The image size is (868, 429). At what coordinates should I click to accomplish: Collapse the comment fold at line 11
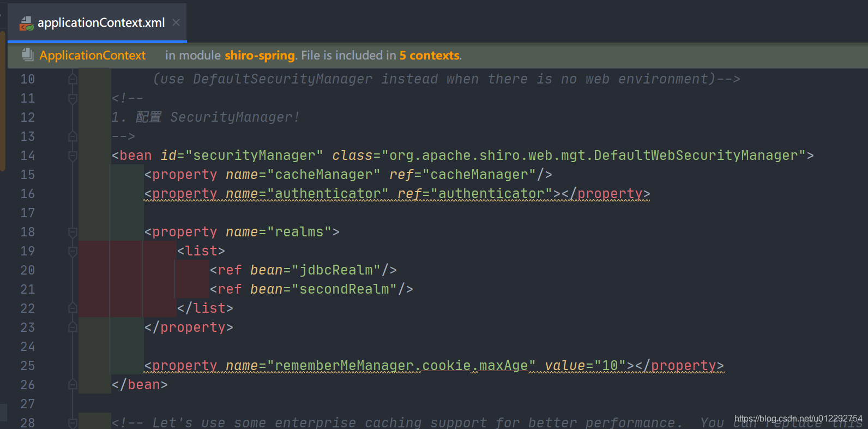pyautogui.click(x=73, y=98)
